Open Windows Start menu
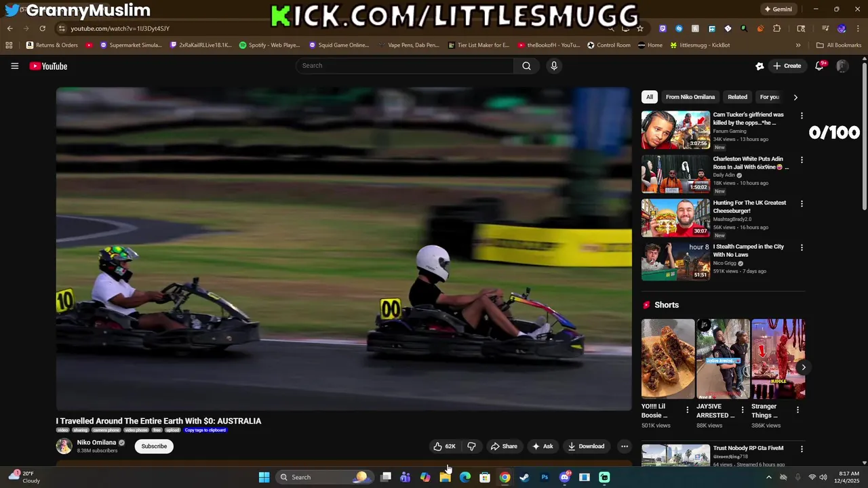This screenshot has width=868, height=488. 264,477
